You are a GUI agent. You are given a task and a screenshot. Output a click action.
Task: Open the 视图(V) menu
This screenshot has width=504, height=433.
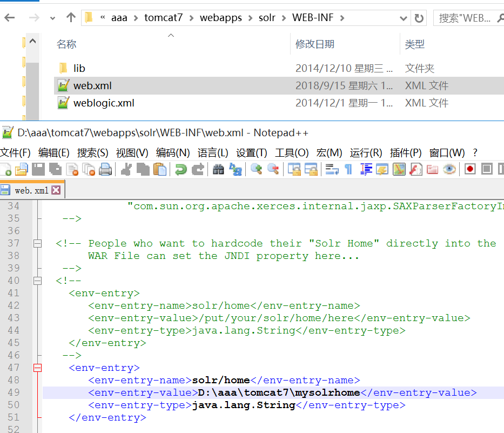132,152
